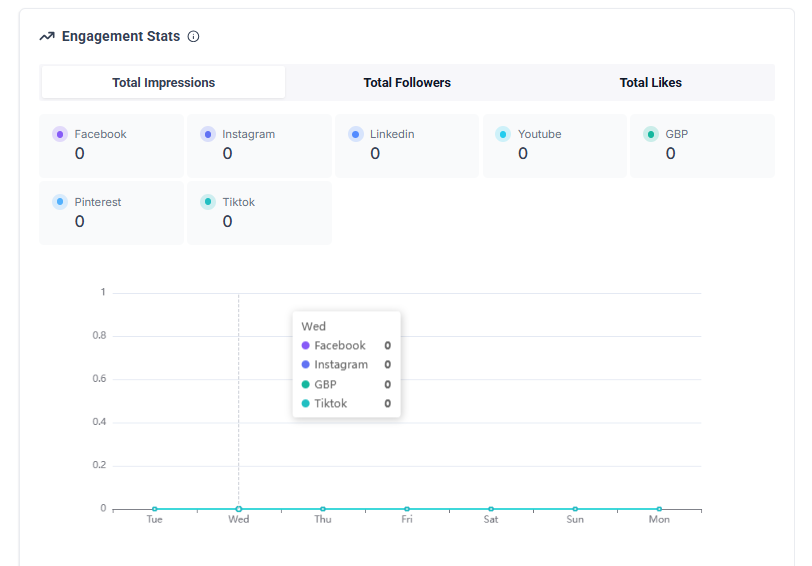Select the GBP impressions card label
Viewport: 812px width, 566px height.
pyautogui.click(x=676, y=134)
